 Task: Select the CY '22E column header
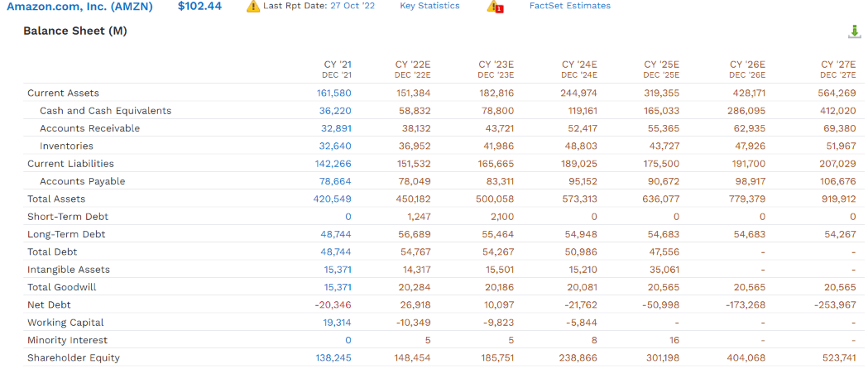(413, 69)
